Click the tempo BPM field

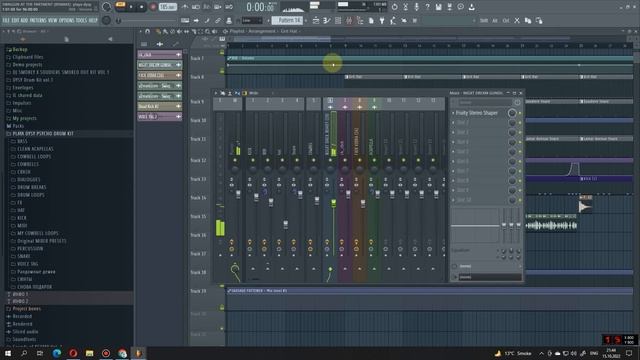pyautogui.click(x=168, y=7)
